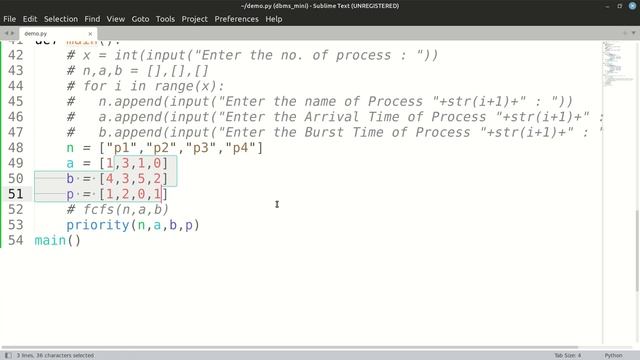Maximize the Sublime Text window

point(620,6)
